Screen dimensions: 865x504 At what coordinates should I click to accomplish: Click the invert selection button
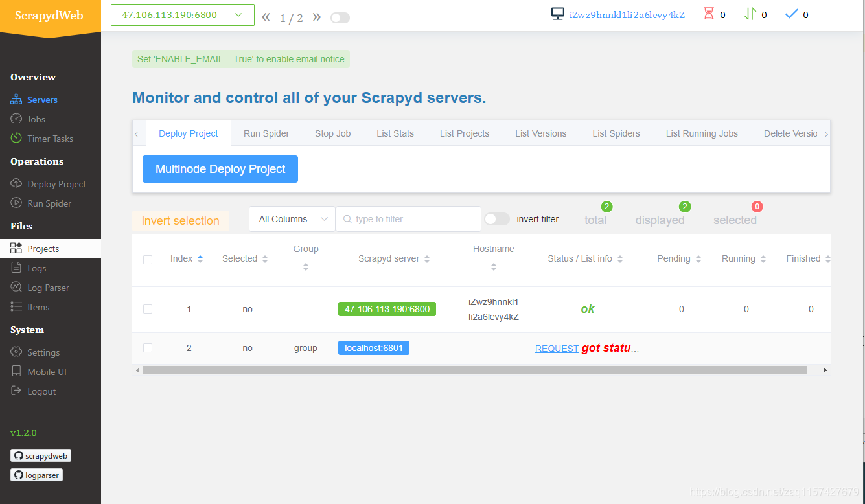(x=181, y=221)
